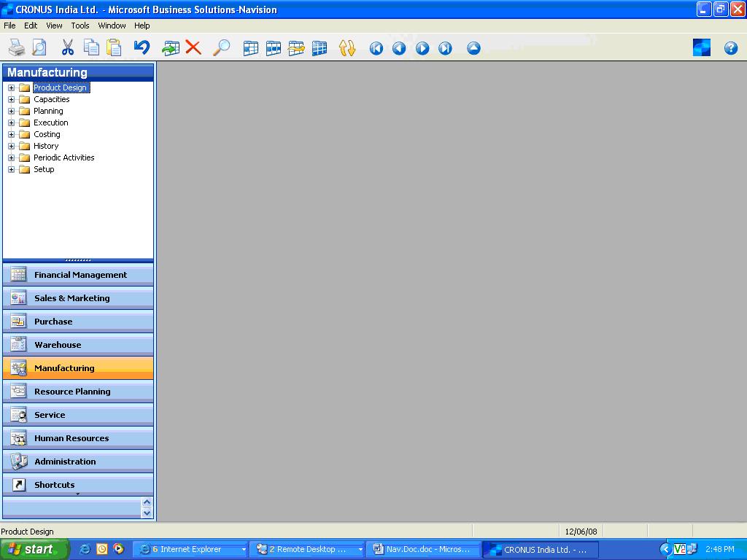Expand the Periodic Activities folder

pos(12,157)
